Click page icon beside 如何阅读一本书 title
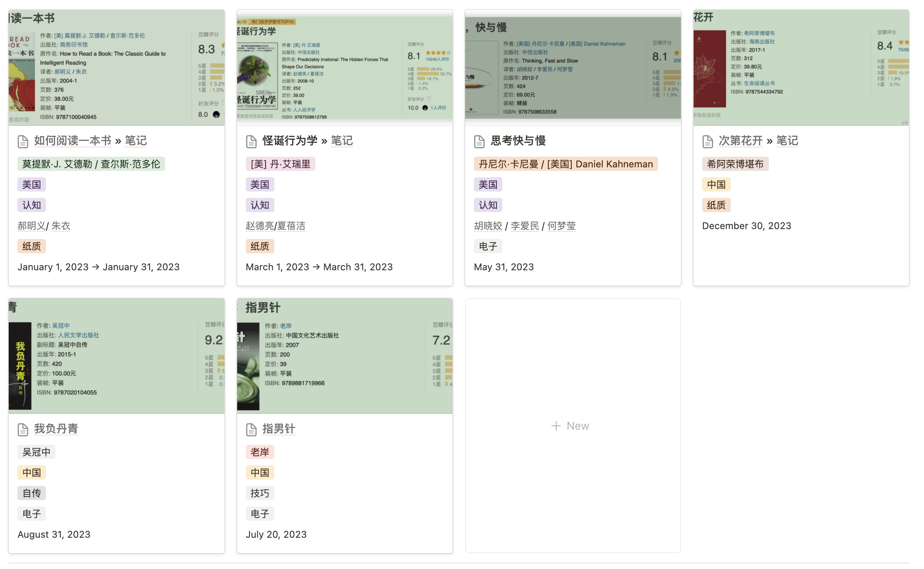 tap(23, 141)
